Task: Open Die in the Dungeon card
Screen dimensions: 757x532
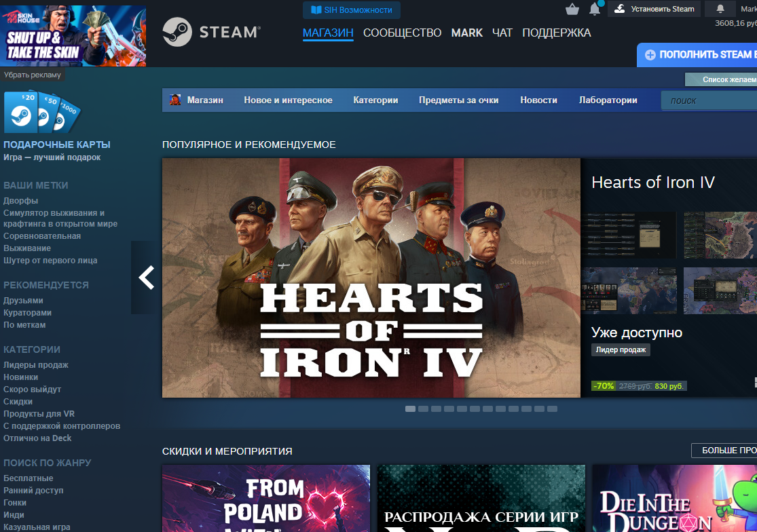Action: [675, 498]
